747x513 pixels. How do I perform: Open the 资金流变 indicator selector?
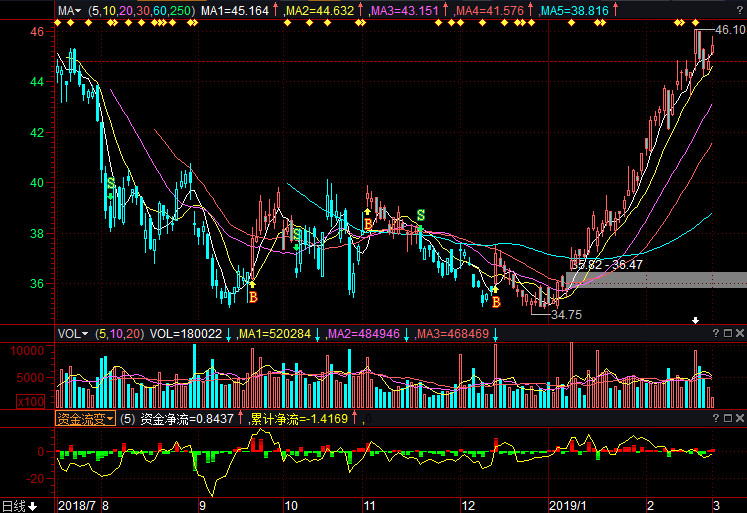[85, 419]
